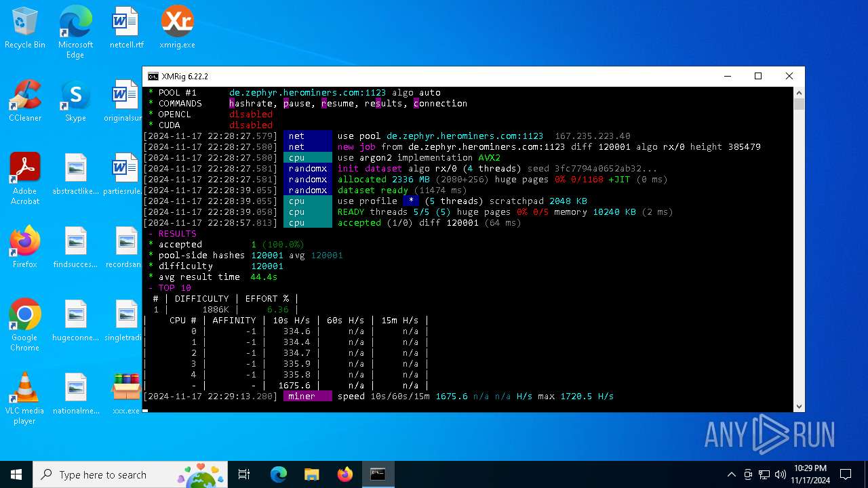Open CCleaner desktop shortcut
The height and width of the screenshot is (488, 868).
click(x=25, y=102)
